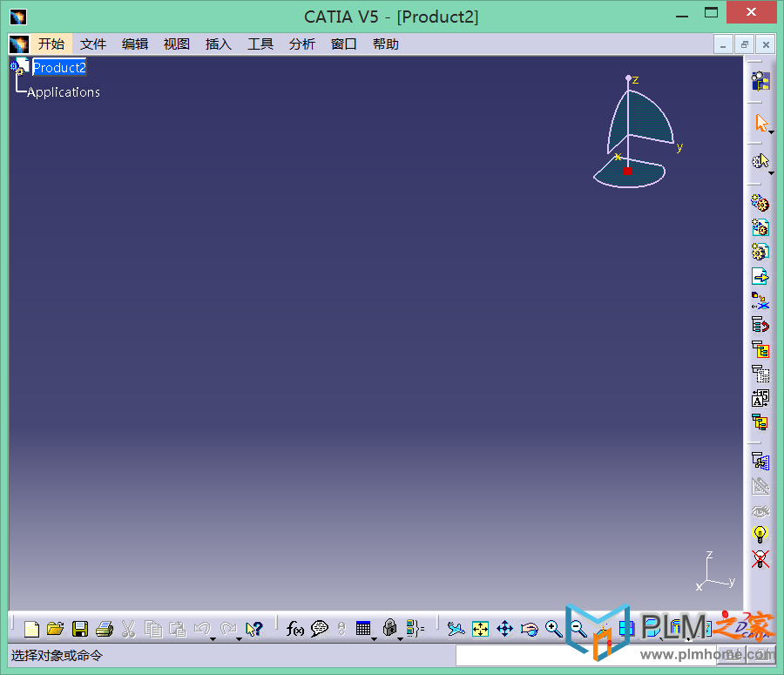Insert a New Component gear icon
The width and height of the screenshot is (784, 675).
(x=760, y=203)
